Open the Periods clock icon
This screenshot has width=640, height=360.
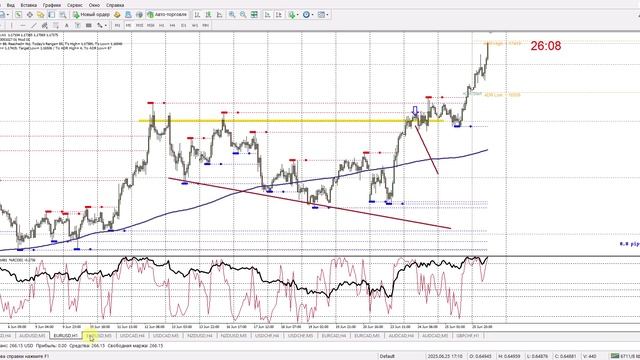coord(306,15)
